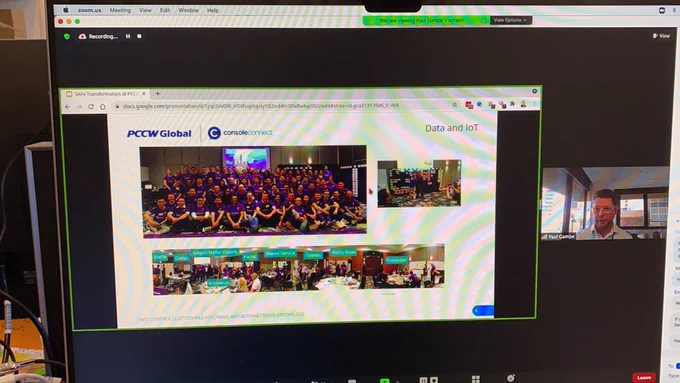The width and height of the screenshot is (680, 383).
Task: Open a new browser tab
Action: [x=158, y=94]
